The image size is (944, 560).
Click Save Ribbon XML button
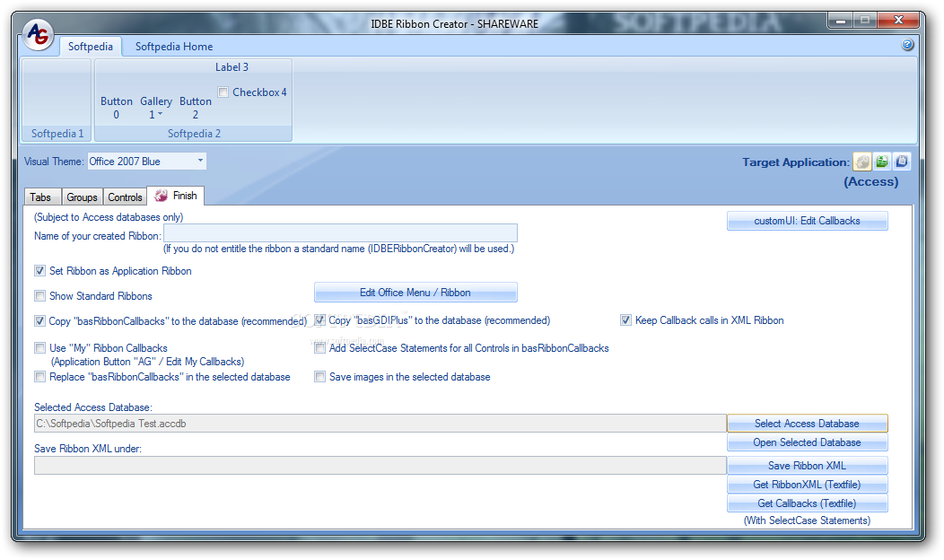(x=807, y=466)
